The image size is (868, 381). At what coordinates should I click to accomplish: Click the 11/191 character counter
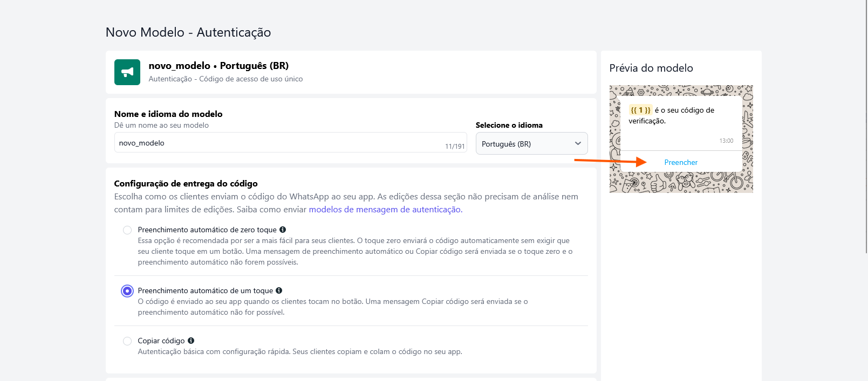point(454,147)
